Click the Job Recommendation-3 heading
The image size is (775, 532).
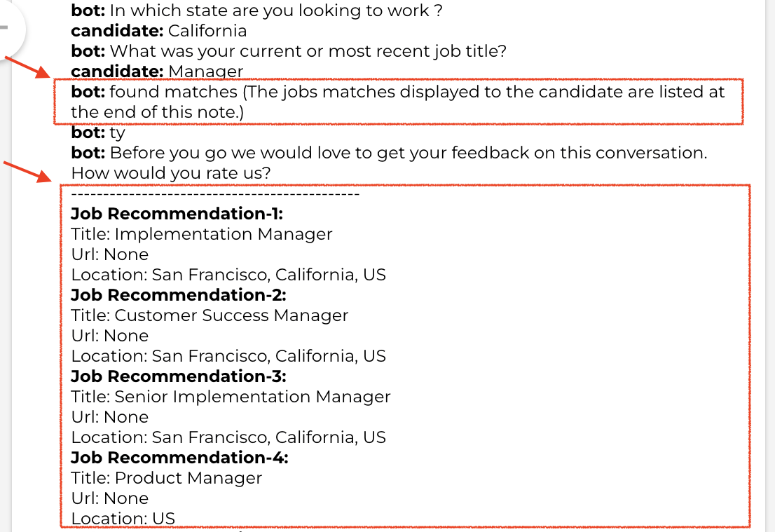coord(179,376)
